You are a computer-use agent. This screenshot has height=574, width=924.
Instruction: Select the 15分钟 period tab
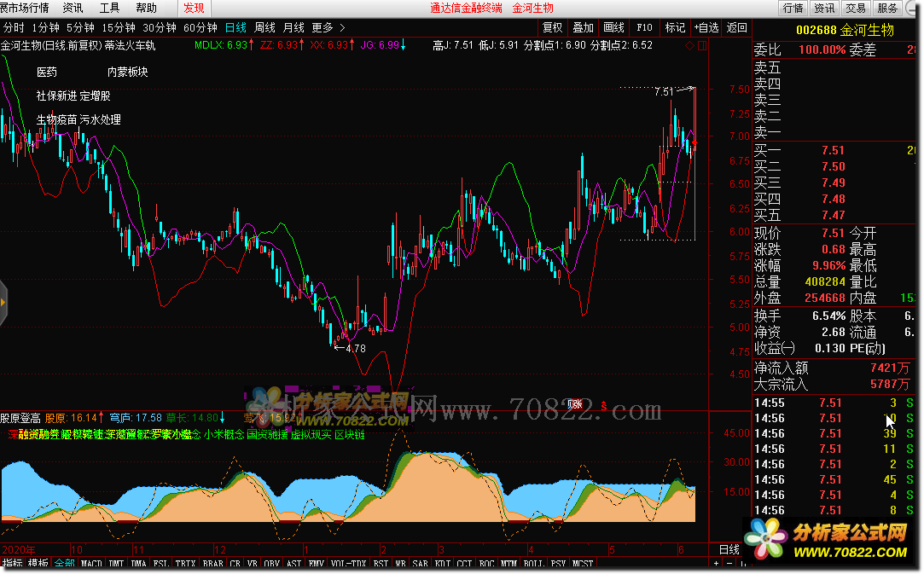click(119, 27)
